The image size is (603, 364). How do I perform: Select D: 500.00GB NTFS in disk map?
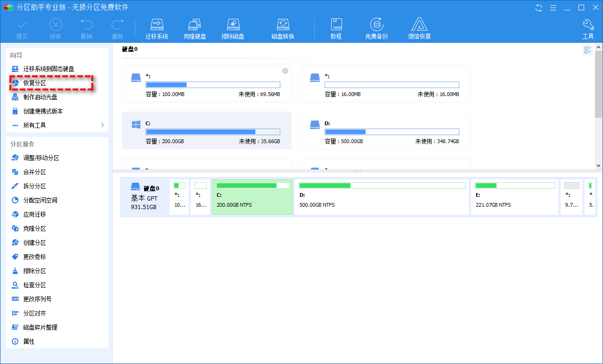tap(382, 197)
